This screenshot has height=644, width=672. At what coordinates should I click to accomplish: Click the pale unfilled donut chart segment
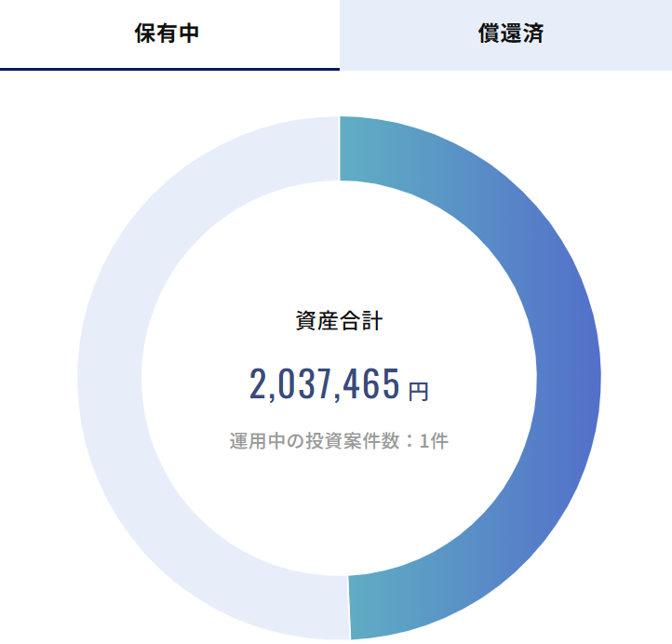pos(110,377)
